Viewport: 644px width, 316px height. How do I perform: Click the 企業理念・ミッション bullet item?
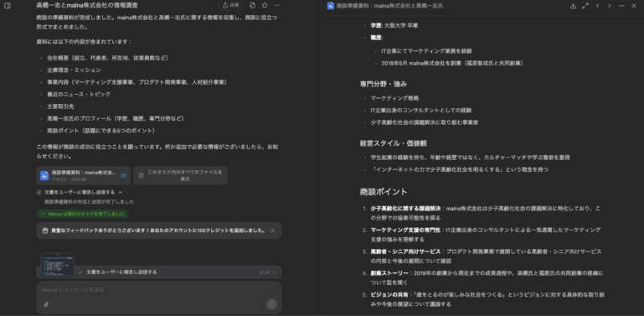[74, 70]
